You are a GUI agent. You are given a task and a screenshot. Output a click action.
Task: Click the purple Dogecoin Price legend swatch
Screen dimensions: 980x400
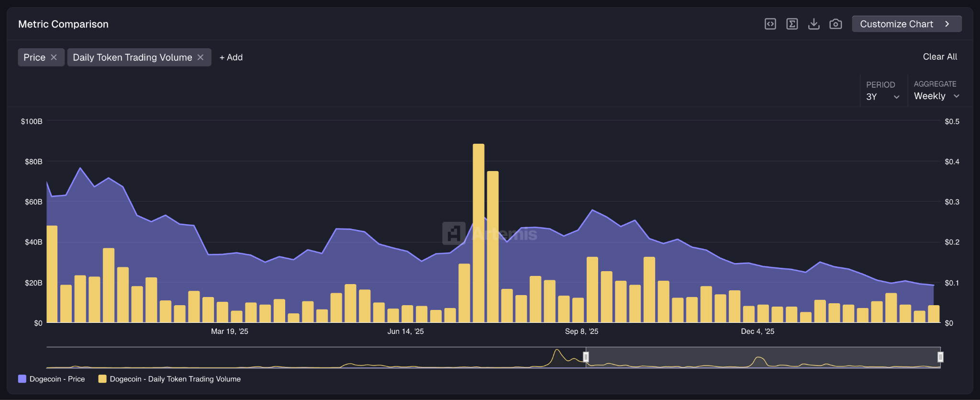click(22, 379)
